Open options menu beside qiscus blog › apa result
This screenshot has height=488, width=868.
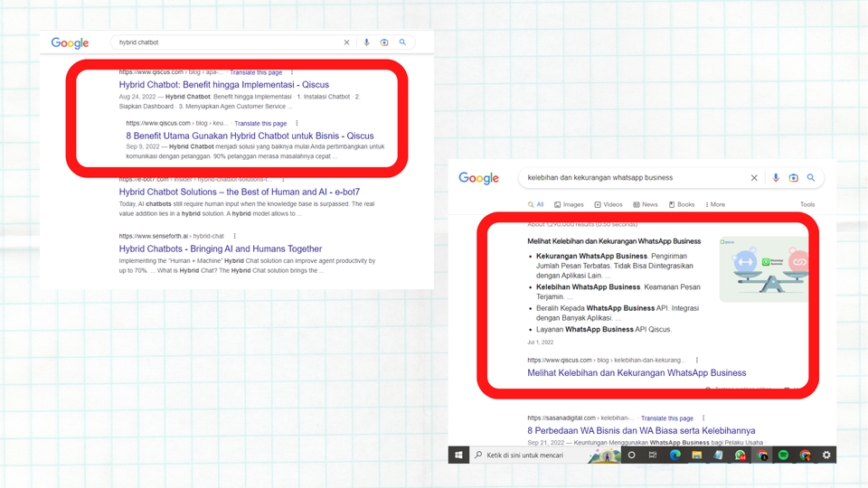click(x=292, y=72)
